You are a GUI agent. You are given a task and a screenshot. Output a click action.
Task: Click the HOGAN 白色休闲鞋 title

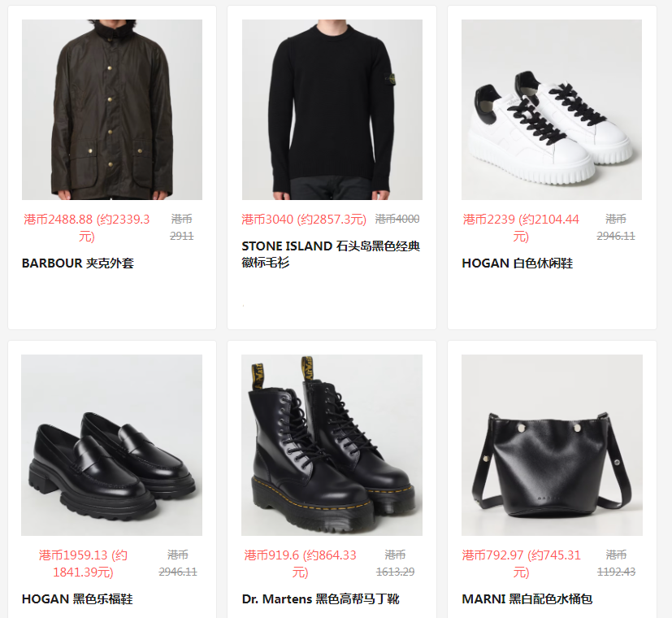[518, 263]
